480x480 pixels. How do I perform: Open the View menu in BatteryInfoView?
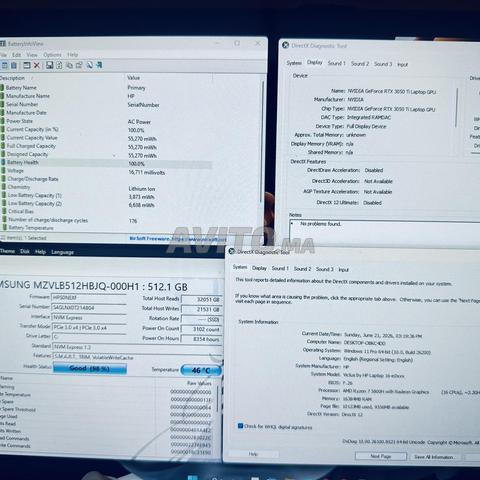coord(32,55)
